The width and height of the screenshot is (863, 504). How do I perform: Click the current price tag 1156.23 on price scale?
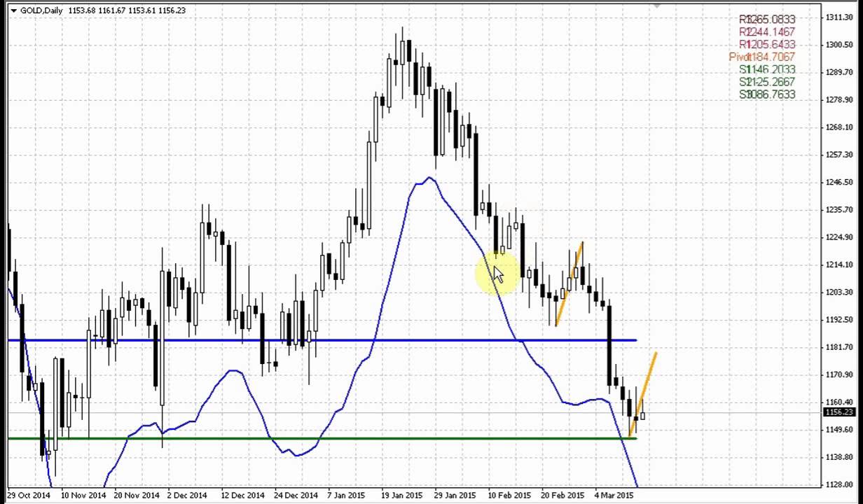click(839, 412)
